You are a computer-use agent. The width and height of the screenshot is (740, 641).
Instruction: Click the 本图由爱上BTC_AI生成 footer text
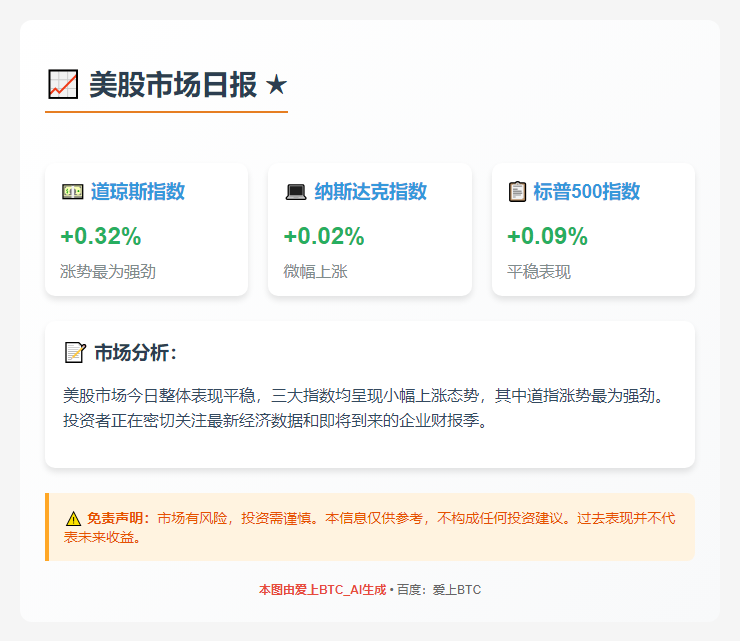[x=322, y=590]
